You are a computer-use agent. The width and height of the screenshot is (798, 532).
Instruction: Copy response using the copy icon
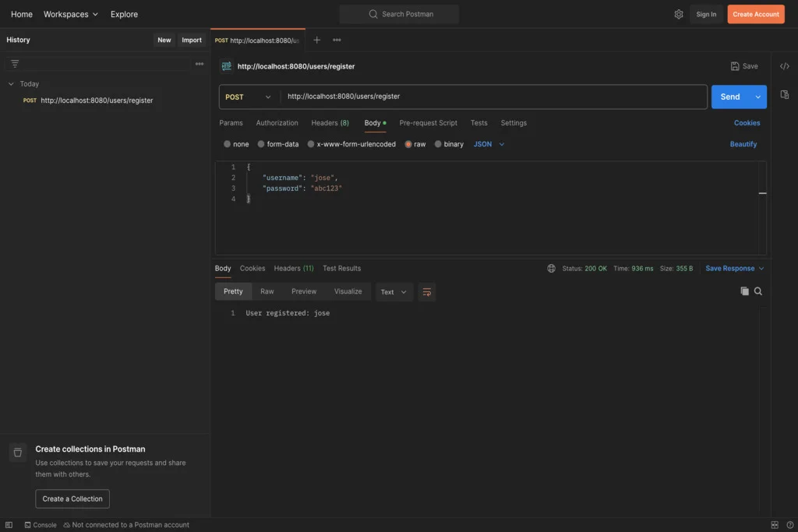(x=744, y=291)
